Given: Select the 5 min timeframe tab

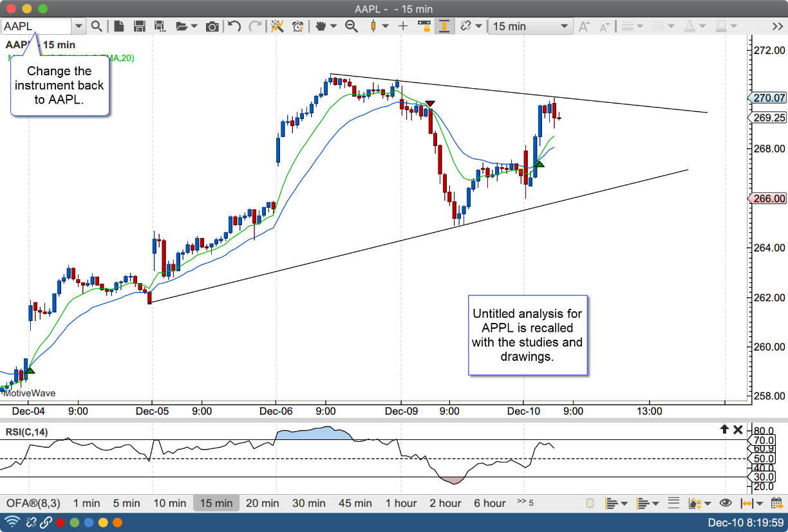Looking at the screenshot, I should (126, 503).
